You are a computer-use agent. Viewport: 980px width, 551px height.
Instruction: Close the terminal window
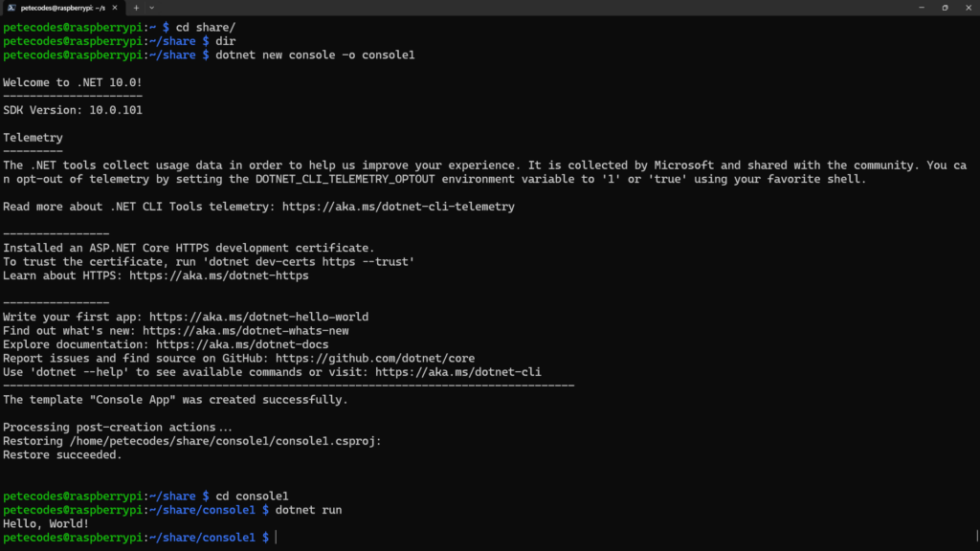tap(968, 7)
